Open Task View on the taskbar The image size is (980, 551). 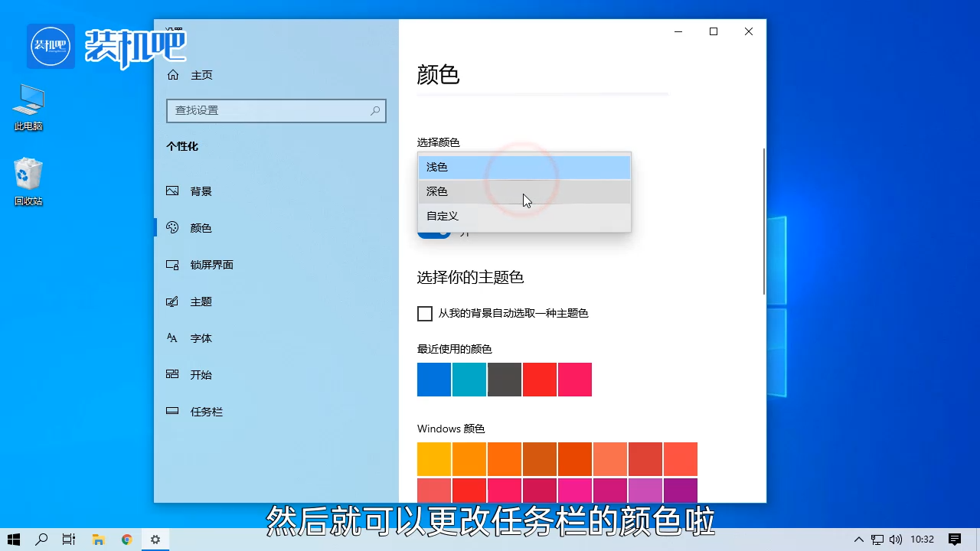[68, 540]
